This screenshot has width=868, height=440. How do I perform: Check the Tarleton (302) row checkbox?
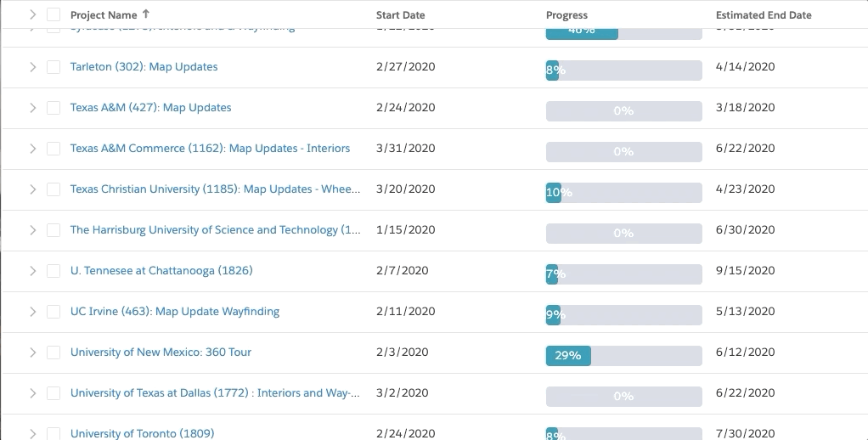(x=54, y=67)
